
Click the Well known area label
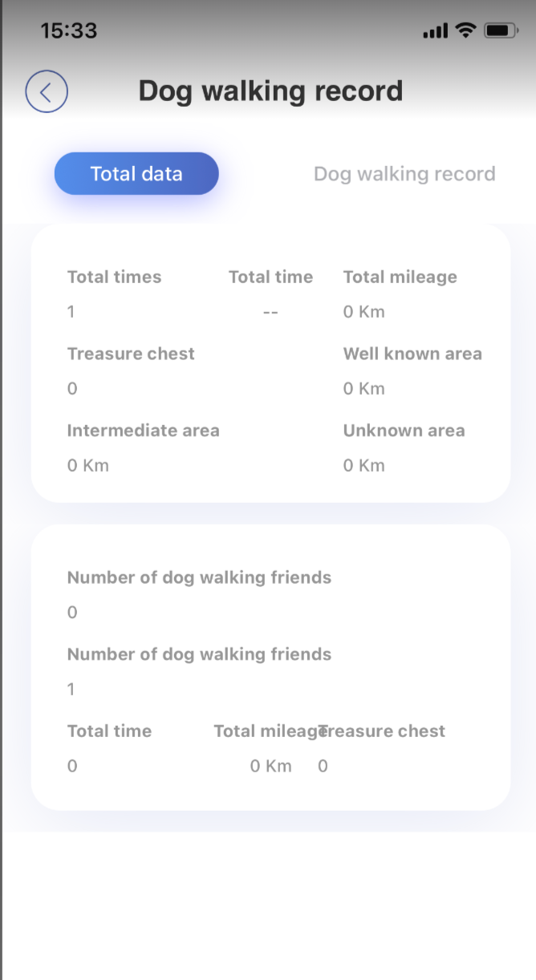point(412,354)
